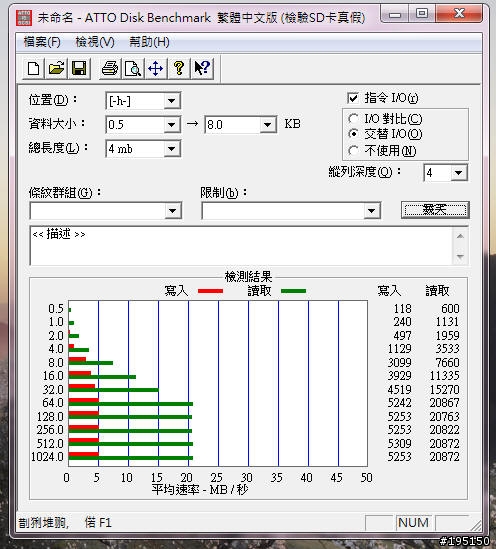Open the 幫助(H) menu
The height and width of the screenshot is (549, 496).
point(149,42)
